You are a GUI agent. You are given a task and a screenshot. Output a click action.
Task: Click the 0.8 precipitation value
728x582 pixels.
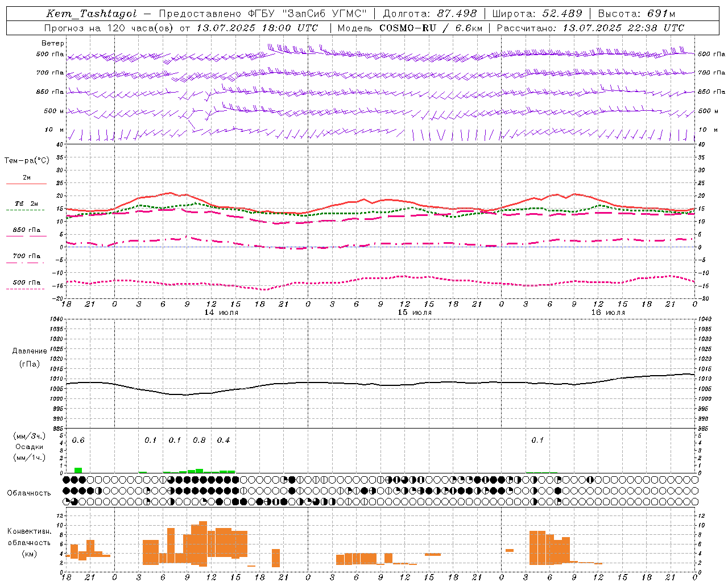tap(199, 440)
